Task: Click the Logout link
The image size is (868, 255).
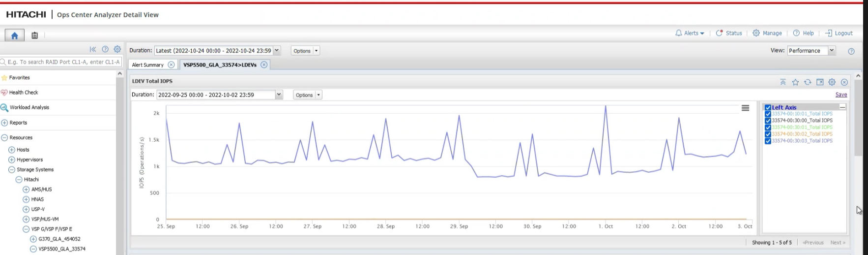Action: pyautogui.click(x=839, y=33)
